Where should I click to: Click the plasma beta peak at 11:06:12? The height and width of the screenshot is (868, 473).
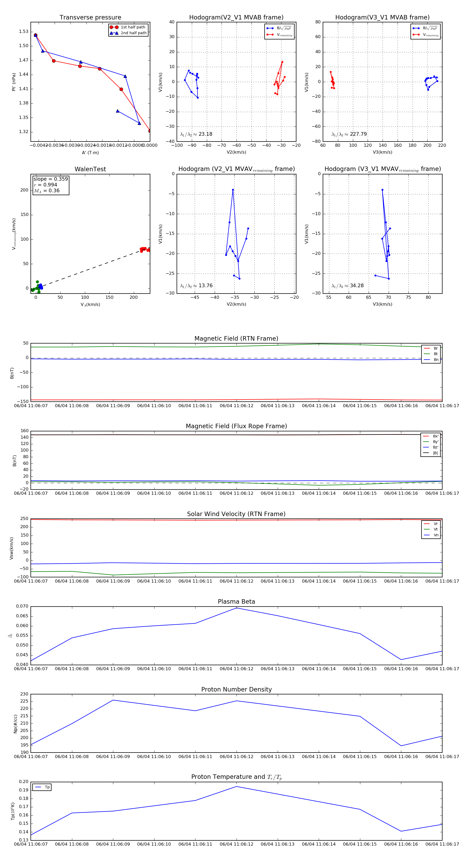click(x=236, y=608)
